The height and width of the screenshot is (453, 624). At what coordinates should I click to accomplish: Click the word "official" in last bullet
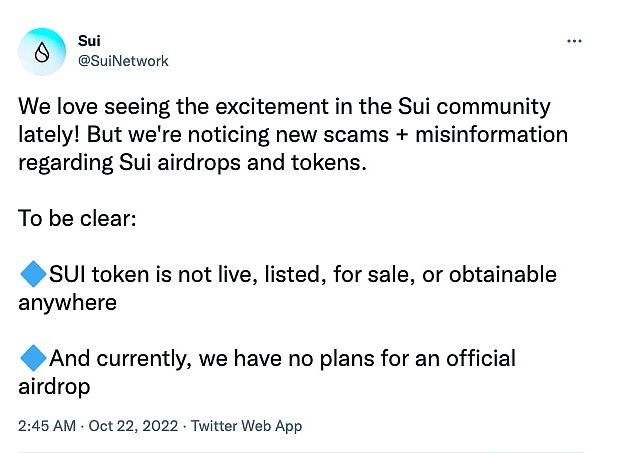click(x=481, y=358)
